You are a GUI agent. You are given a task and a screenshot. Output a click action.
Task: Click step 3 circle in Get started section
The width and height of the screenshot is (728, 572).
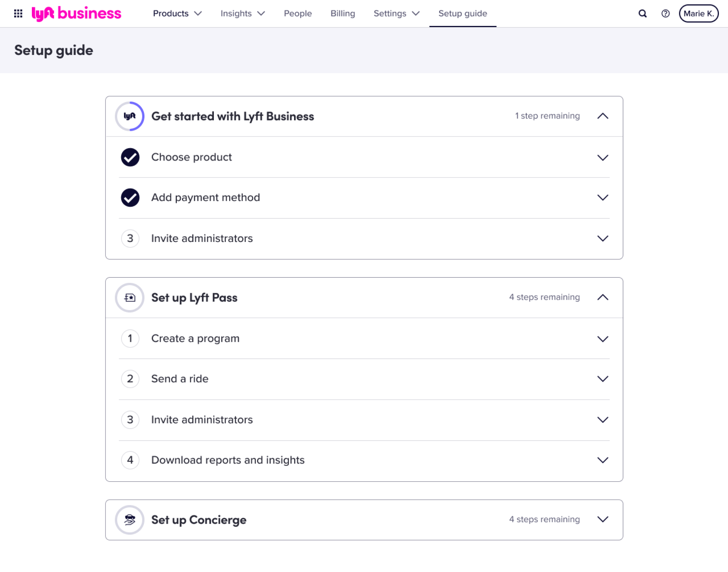[130, 238]
